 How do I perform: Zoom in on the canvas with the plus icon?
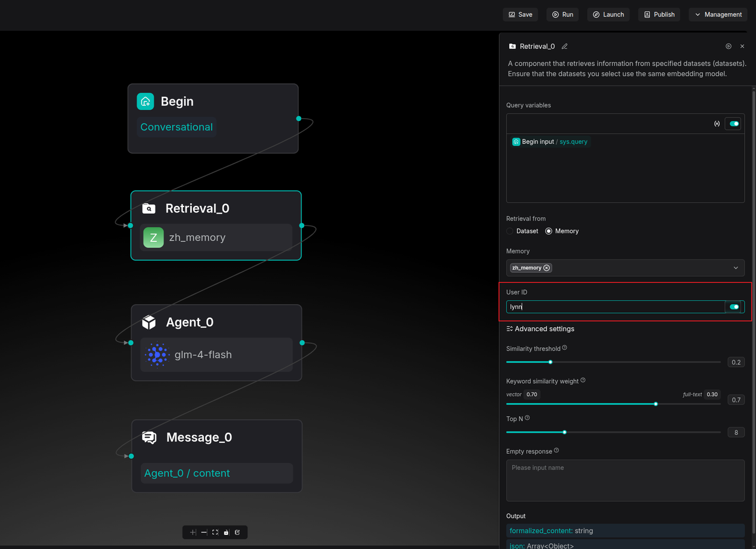(x=193, y=532)
